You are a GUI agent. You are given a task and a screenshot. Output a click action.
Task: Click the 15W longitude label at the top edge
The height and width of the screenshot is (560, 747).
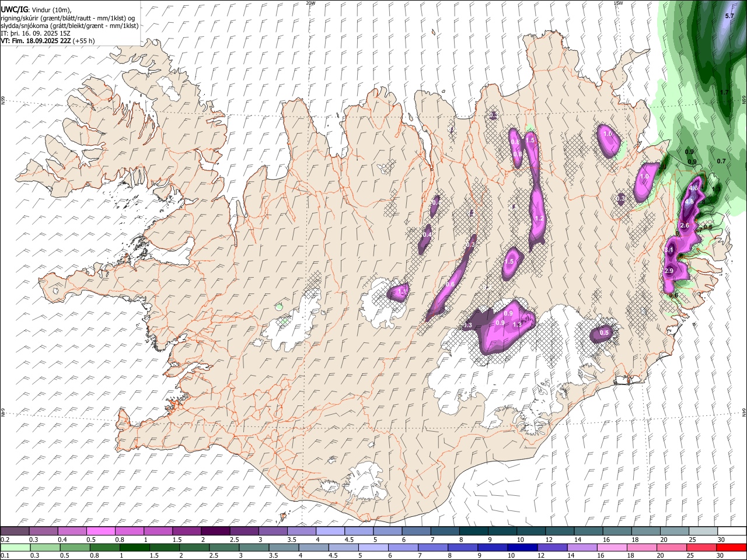[x=618, y=3]
